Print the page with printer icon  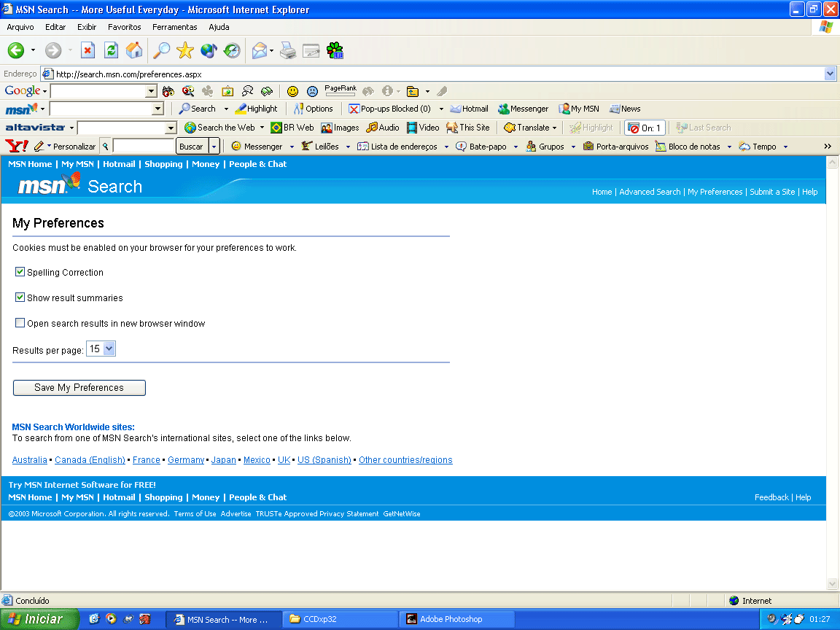(x=288, y=50)
